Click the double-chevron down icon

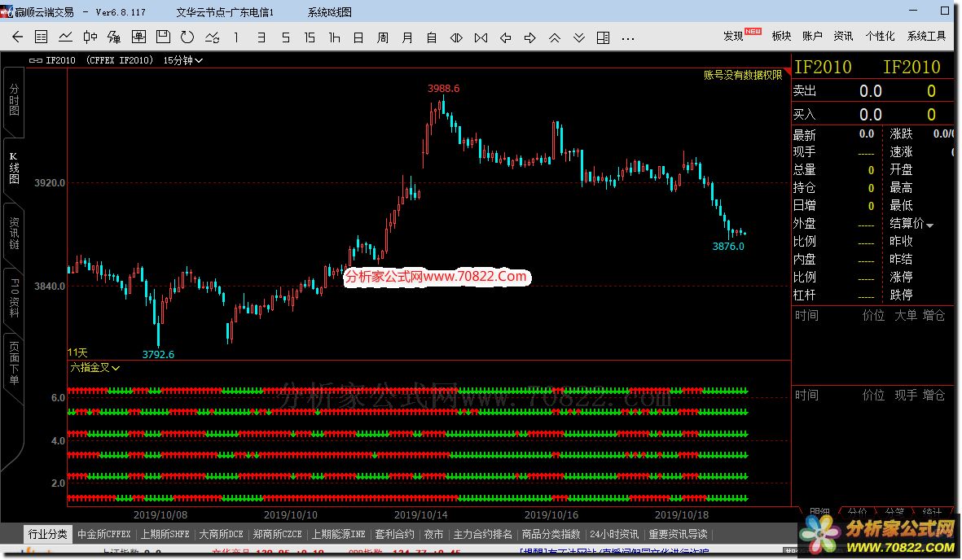579,37
